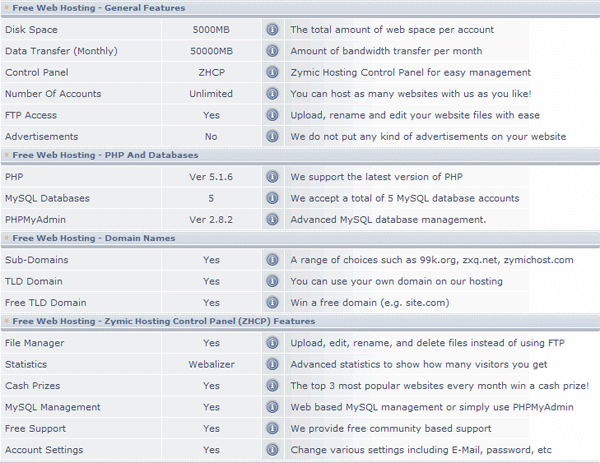Viewport: 600px width, 463px height.
Task: Click the 'We support the latest version of PHP' text
Action: coord(377,177)
